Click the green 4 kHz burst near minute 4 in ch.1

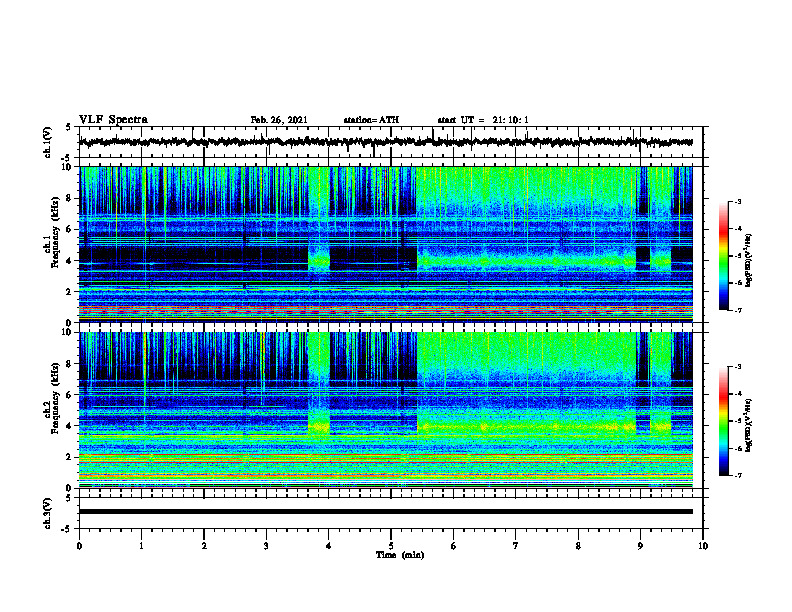[x=319, y=261]
